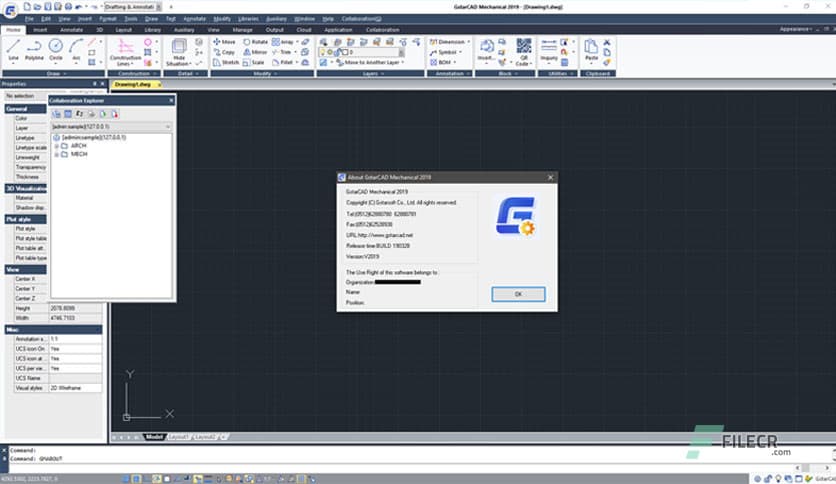836x484 pixels.
Task: Choose the Circle tool in the ribbon
Action: [55, 50]
